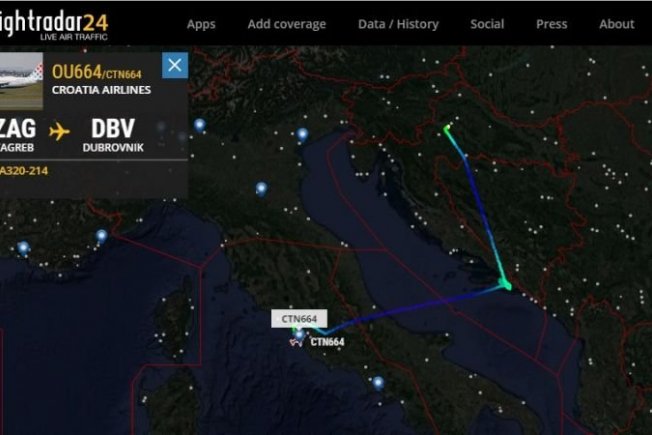The image size is (652, 435).
Task: Click the airport pin near Venice
Action: pyautogui.click(x=302, y=135)
